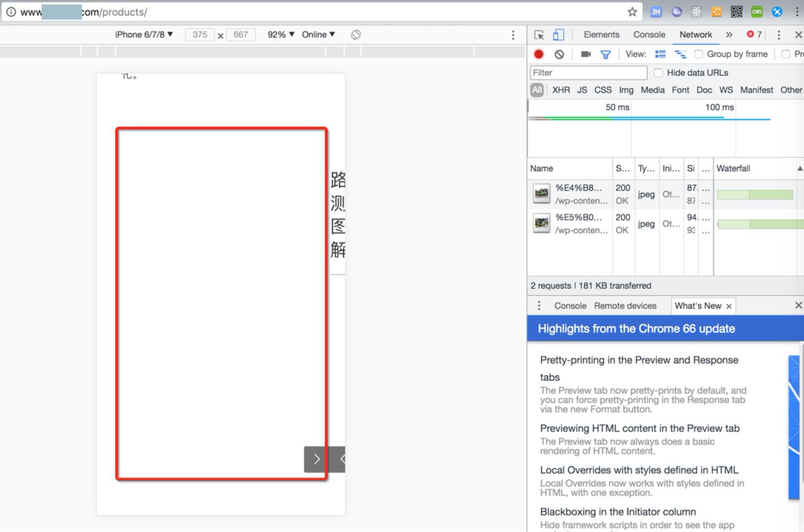Filter requests by CSS
The image size is (804, 532).
coord(603,90)
